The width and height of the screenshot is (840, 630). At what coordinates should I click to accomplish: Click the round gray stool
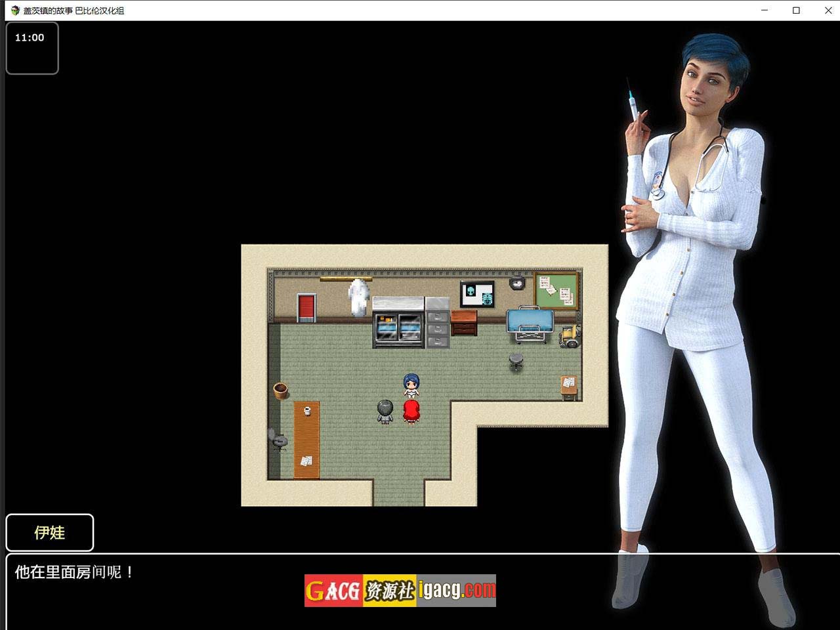pos(516,361)
